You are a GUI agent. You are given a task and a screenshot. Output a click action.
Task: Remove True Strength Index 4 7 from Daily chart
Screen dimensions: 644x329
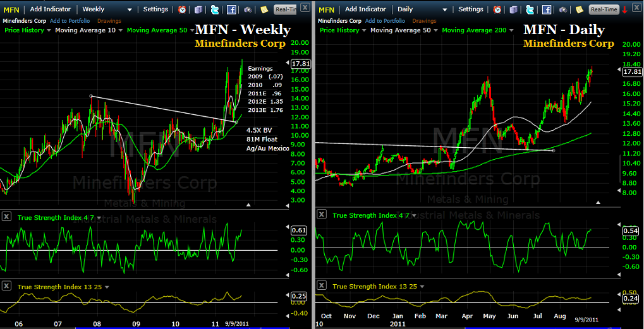[x=322, y=215]
